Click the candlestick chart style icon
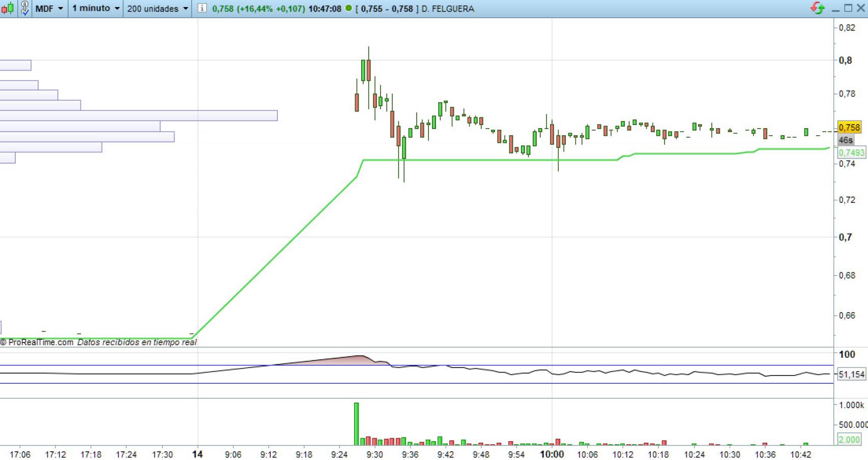The image size is (868, 460). [8, 9]
